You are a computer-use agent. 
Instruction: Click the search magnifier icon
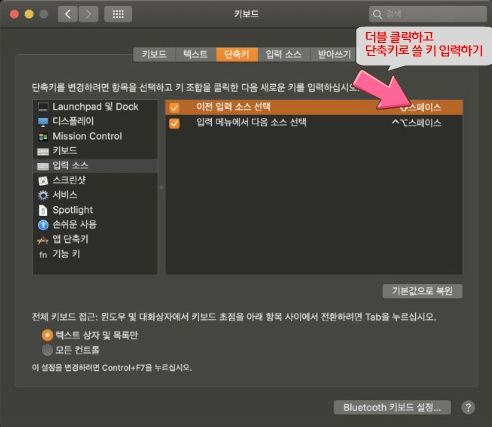click(377, 14)
